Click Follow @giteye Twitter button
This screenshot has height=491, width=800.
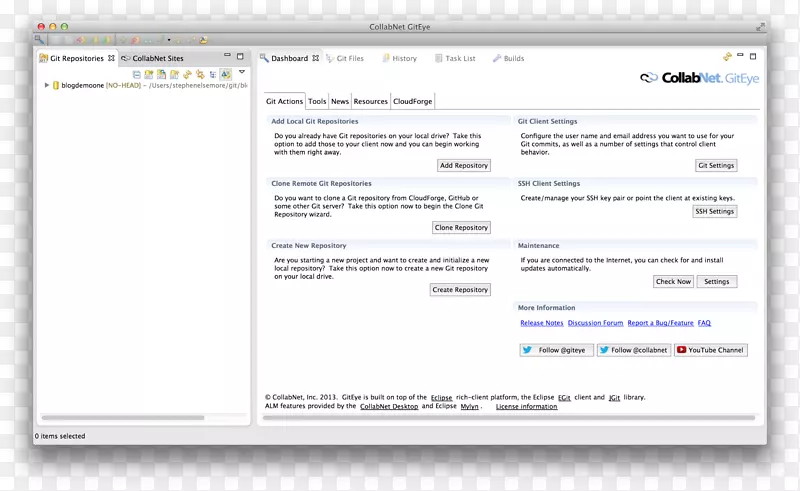pos(556,350)
